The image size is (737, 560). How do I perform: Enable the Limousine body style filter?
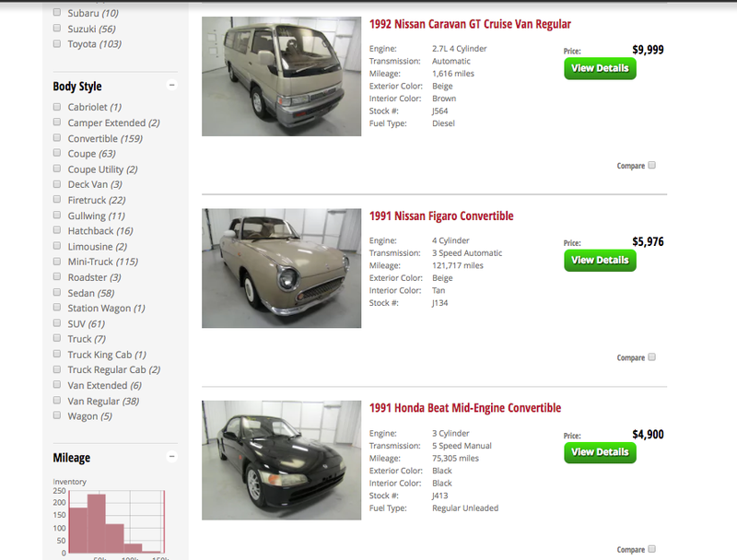[x=57, y=246]
